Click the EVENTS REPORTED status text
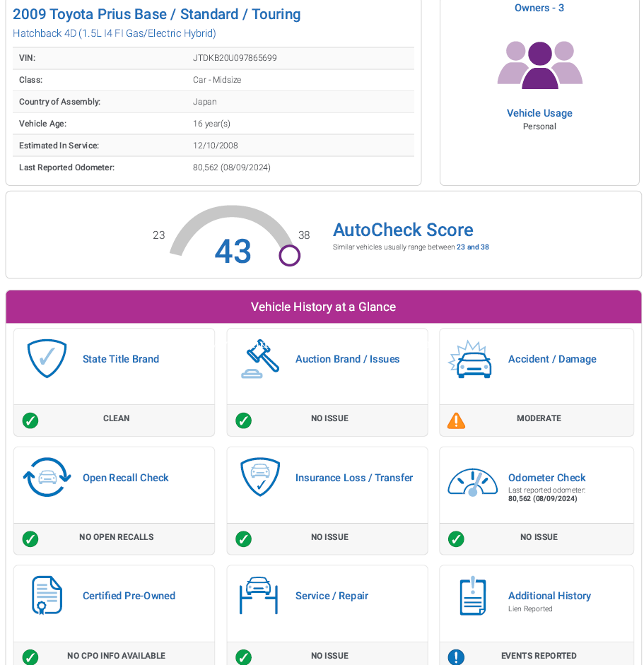The image size is (644, 665). point(539,656)
